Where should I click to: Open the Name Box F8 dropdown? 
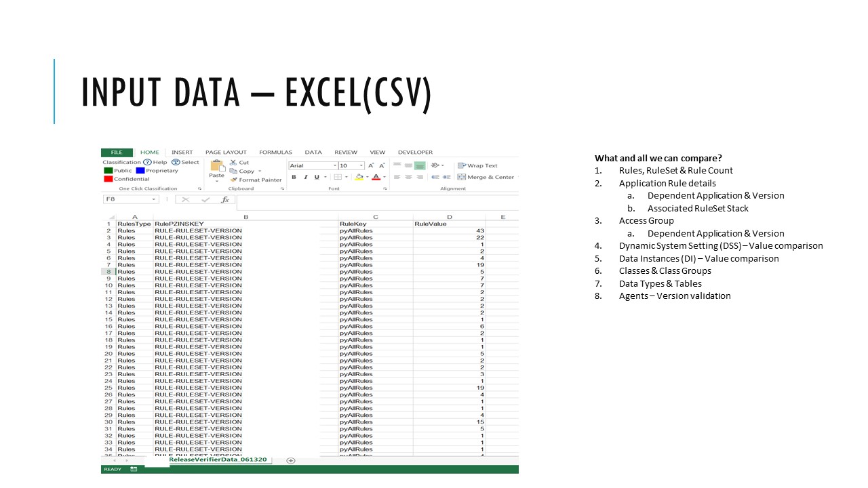click(155, 200)
